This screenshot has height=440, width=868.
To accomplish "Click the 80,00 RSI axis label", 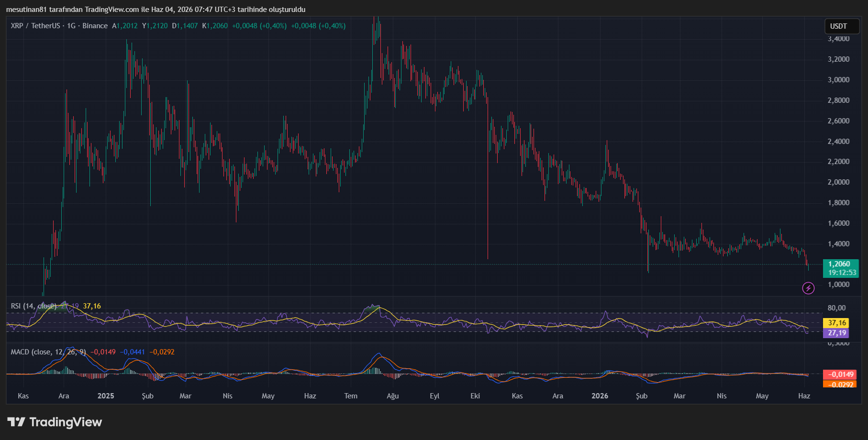I will (837, 308).
